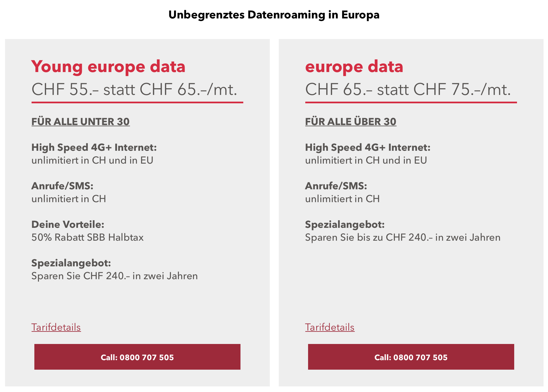This screenshot has width=548, height=392.
Task: Click "Spezialangebot:" label in the over-30 card
Action: click(x=345, y=224)
